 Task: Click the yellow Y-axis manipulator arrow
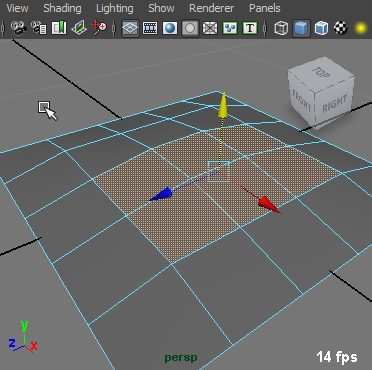click(223, 105)
